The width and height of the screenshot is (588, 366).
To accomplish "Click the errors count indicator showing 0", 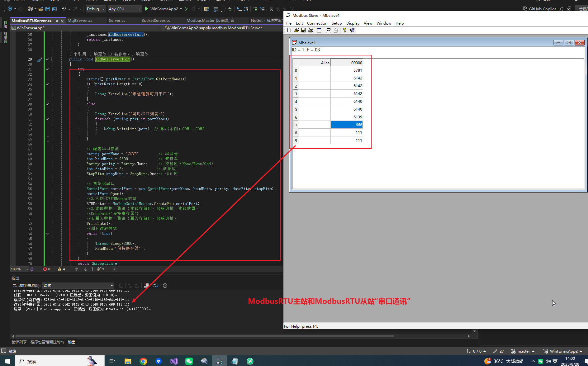I will point(47,269).
